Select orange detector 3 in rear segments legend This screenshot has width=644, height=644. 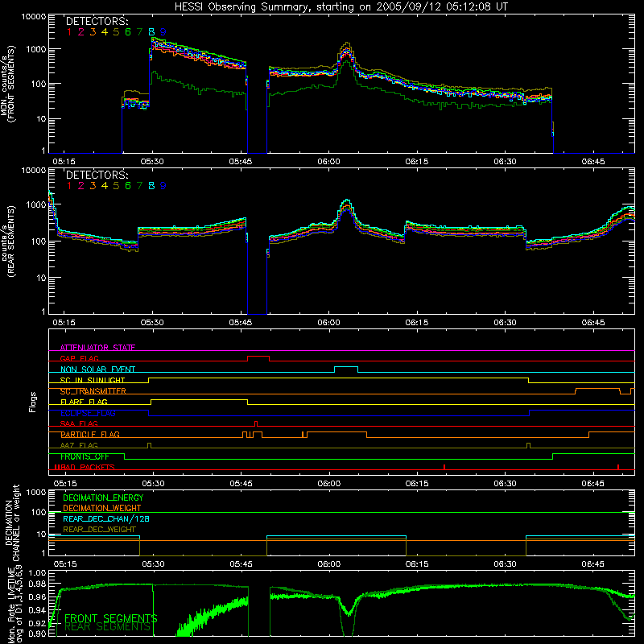(x=93, y=186)
